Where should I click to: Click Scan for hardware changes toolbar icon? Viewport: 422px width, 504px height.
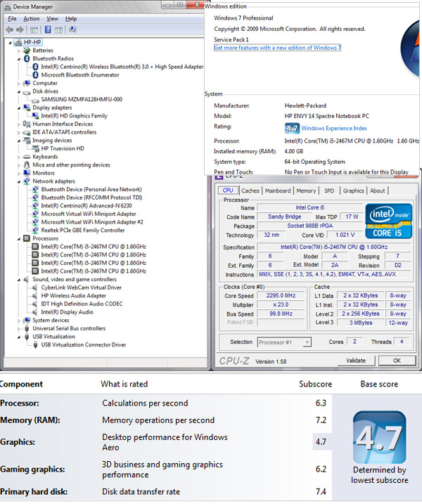point(72,30)
